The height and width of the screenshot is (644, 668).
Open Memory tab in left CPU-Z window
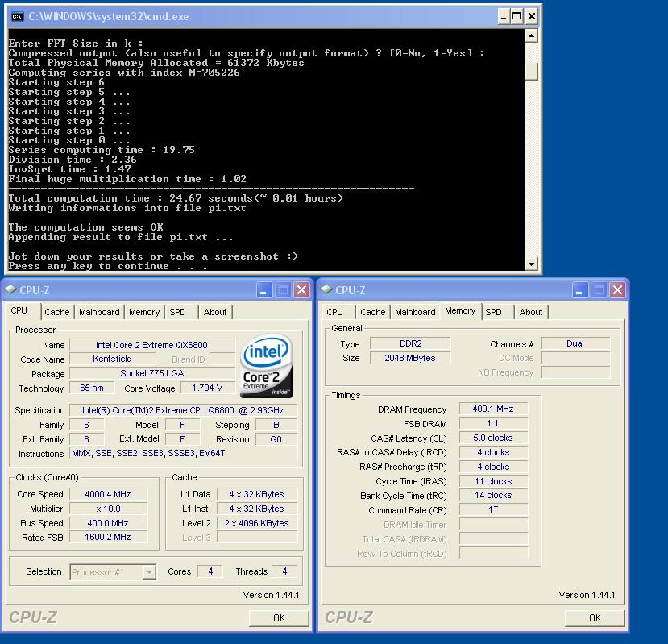point(144,312)
